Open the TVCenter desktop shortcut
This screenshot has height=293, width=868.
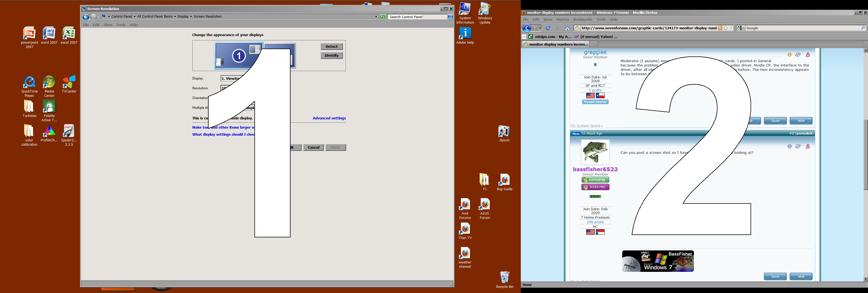(x=69, y=84)
